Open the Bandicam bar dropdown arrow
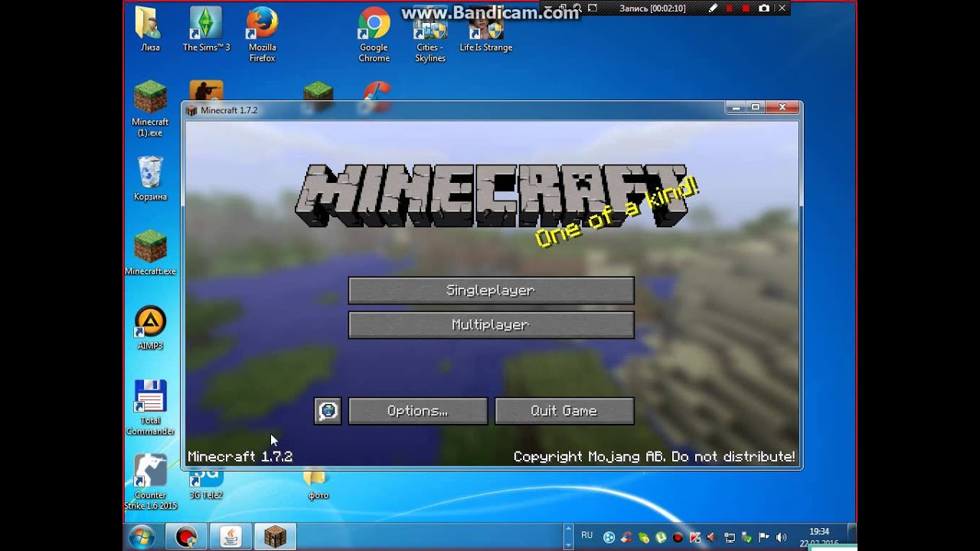Viewport: 980px width, 551px height. coord(547,8)
